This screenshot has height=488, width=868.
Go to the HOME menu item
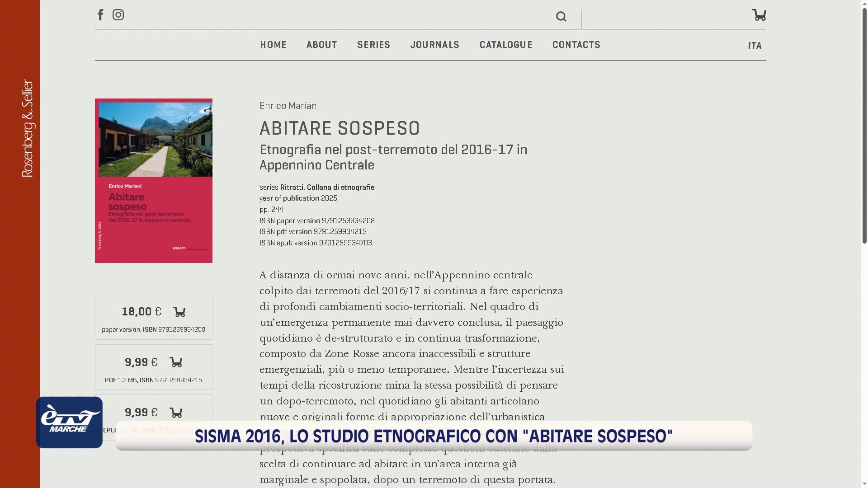273,45
